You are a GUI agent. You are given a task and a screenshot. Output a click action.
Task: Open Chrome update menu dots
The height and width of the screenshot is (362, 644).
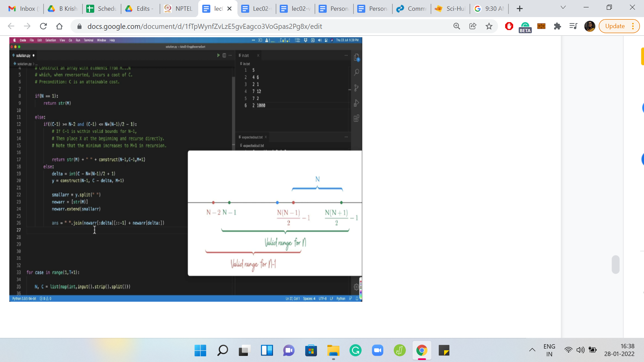[x=633, y=26]
